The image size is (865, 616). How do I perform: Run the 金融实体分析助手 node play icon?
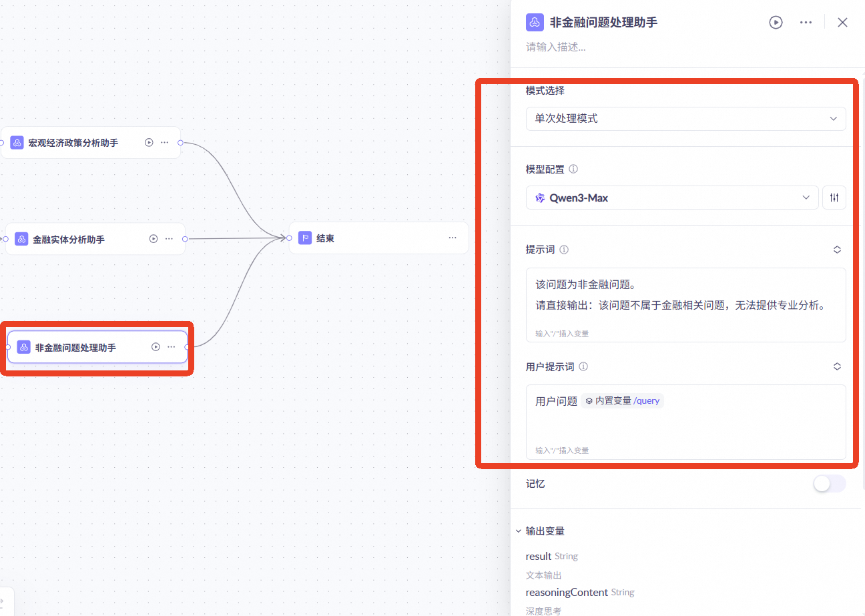pos(154,238)
